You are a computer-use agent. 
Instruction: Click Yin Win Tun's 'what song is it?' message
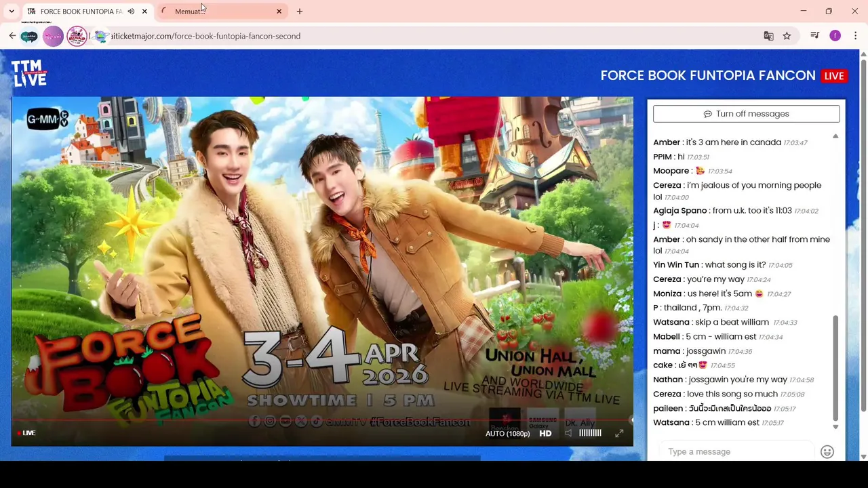coord(723,265)
